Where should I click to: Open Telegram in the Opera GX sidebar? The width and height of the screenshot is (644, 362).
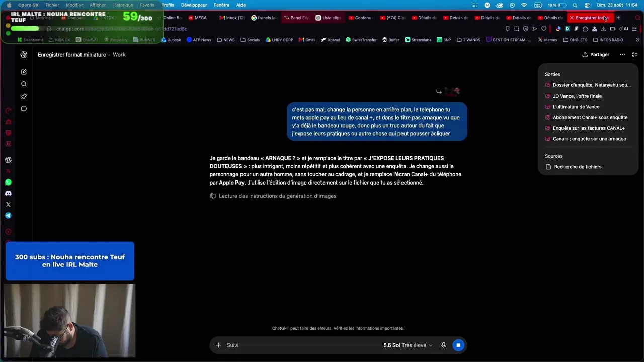click(x=8, y=216)
